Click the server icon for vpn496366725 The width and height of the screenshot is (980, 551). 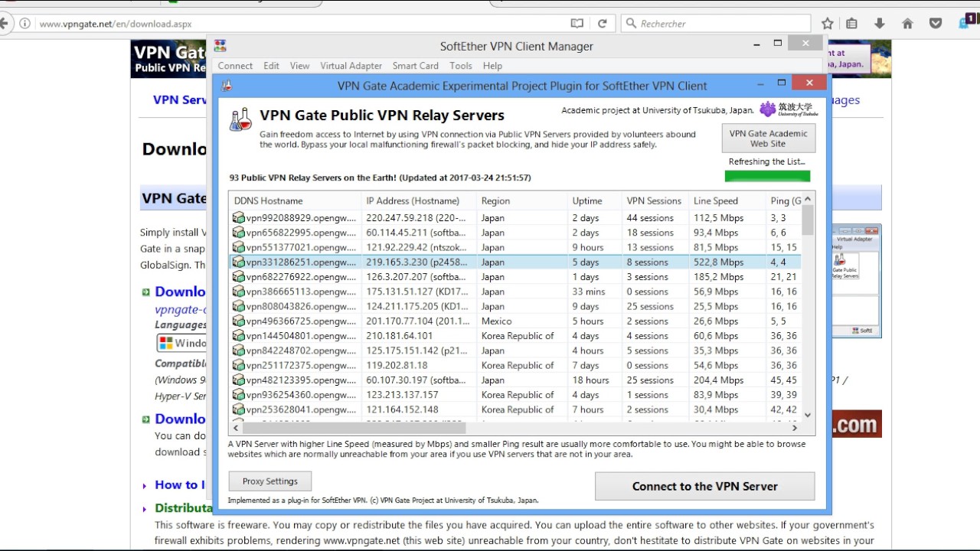pos(239,321)
